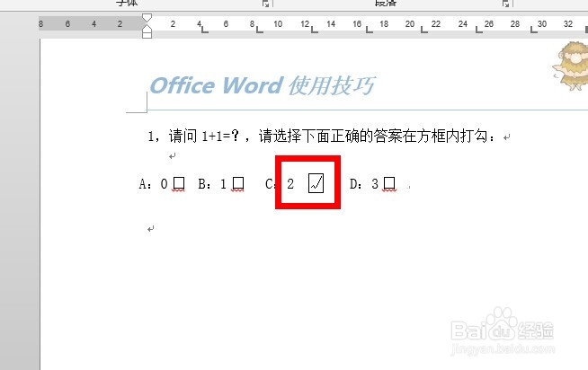
Task: Click the tab stop near ruler mark 12
Action: coord(315,30)
